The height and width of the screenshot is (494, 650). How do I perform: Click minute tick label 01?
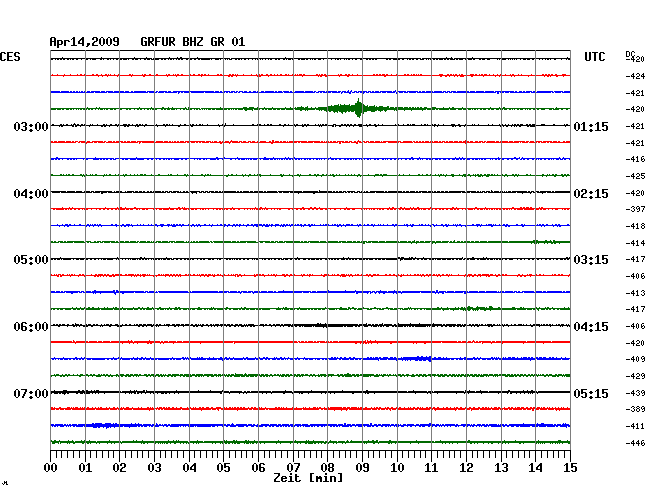[x=85, y=468]
